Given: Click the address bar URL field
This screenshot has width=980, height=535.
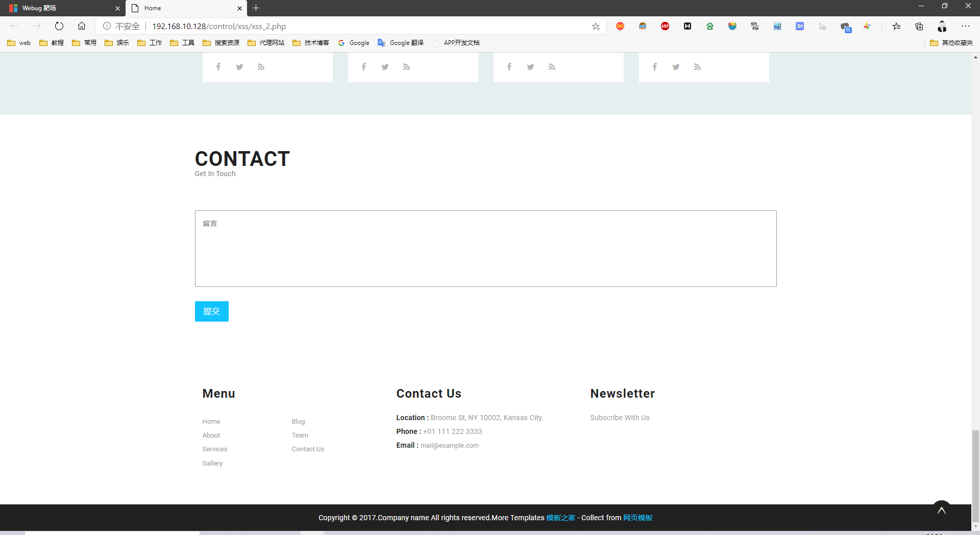Looking at the screenshot, I should 367,26.
